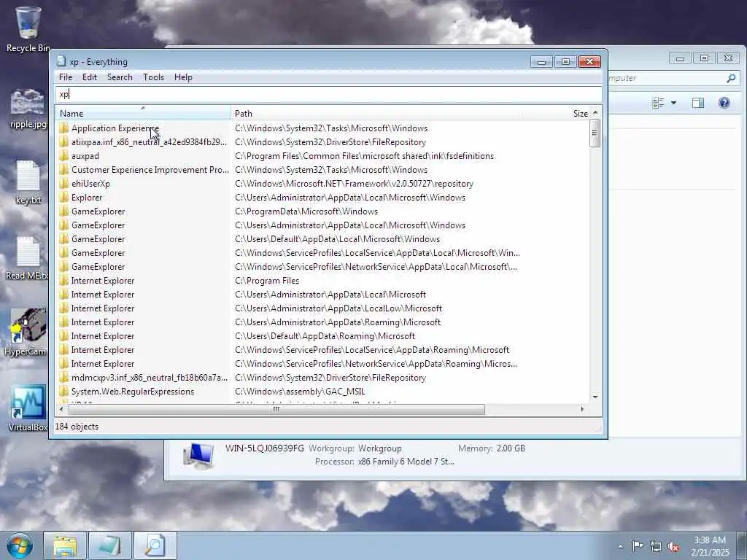Open Help icon in Explorer window

point(724,103)
